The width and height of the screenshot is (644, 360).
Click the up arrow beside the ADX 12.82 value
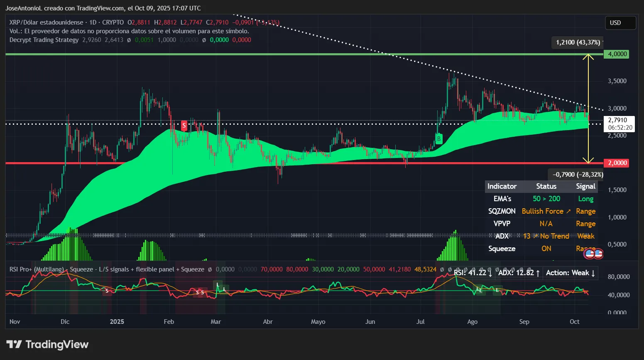(x=538, y=273)
